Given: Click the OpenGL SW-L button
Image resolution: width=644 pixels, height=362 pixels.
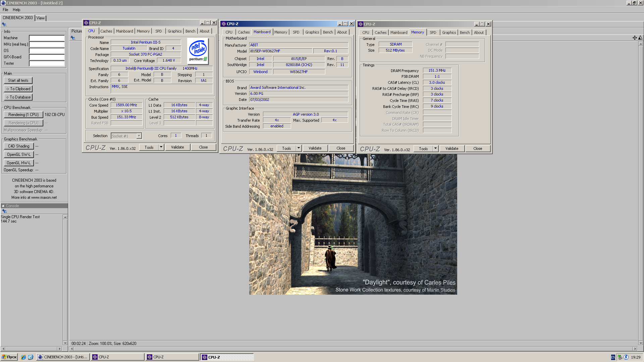Looking at the screenshot, I should click(19, 155).
